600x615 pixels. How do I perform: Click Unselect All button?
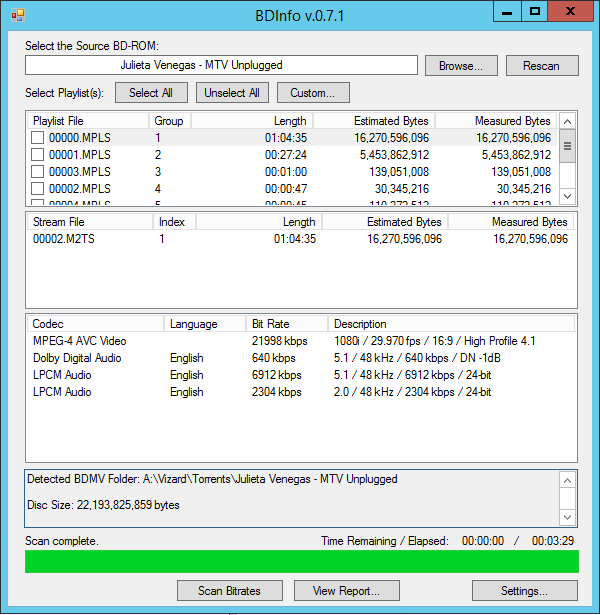[232, 93]
